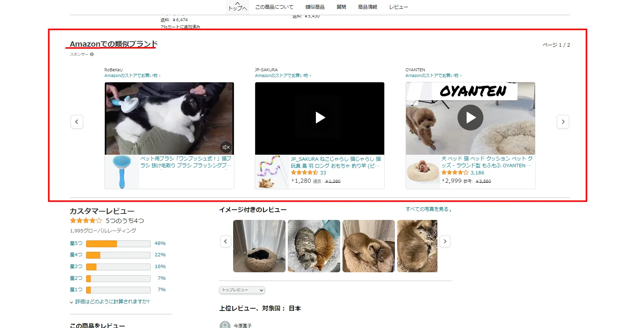Go to the 質問 tab
The height and width of the screenshot is (328, 644).
(341, 7)
